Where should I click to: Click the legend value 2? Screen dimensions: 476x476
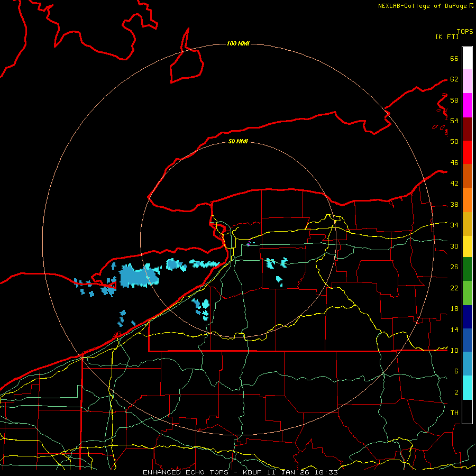[x=456, y=392]
